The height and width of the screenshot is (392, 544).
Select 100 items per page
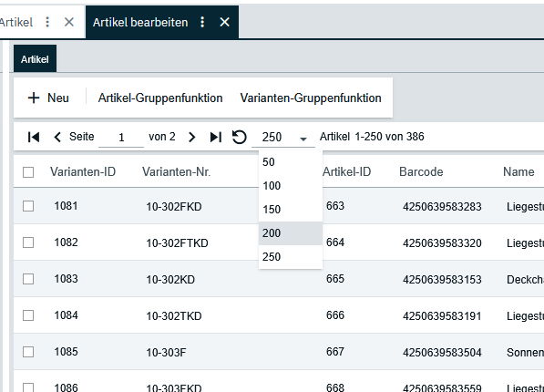coord(291,186)
